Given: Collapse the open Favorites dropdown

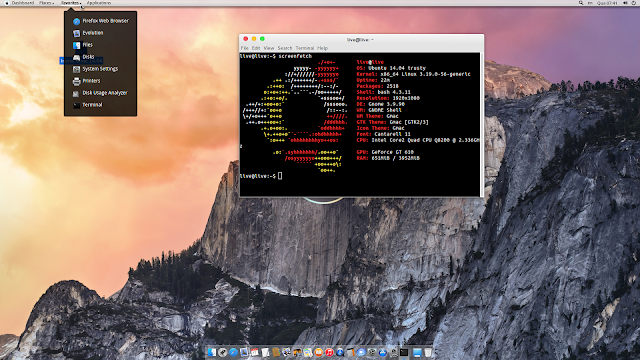Looking at the screenshot, I should coord(71,3).
